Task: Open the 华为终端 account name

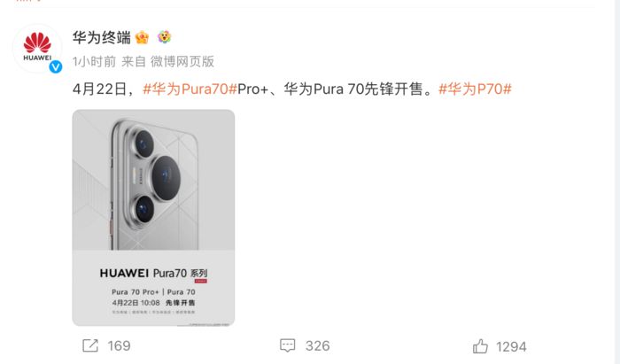Action: pyautogui.click(x=102, y=37)
